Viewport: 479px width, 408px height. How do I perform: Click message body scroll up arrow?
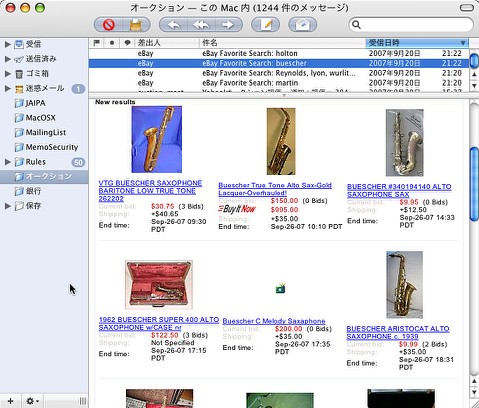pyautogui.click(x=474, y=381)
